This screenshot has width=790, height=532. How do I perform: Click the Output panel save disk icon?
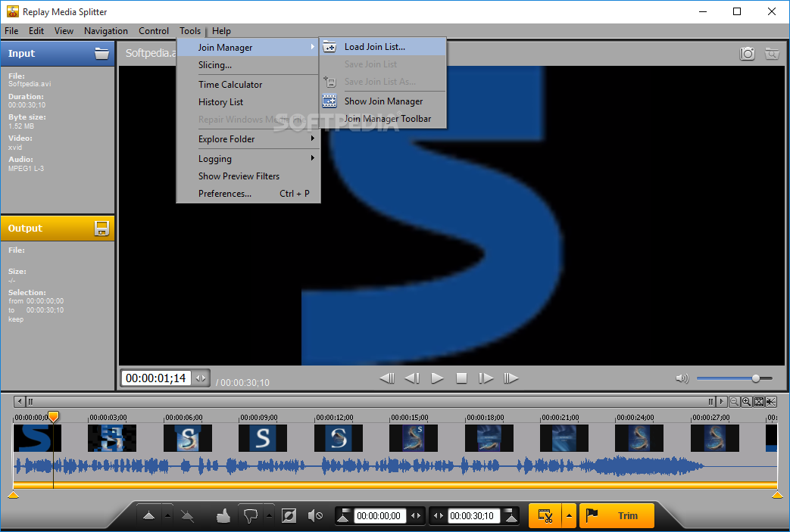[101, 228]
